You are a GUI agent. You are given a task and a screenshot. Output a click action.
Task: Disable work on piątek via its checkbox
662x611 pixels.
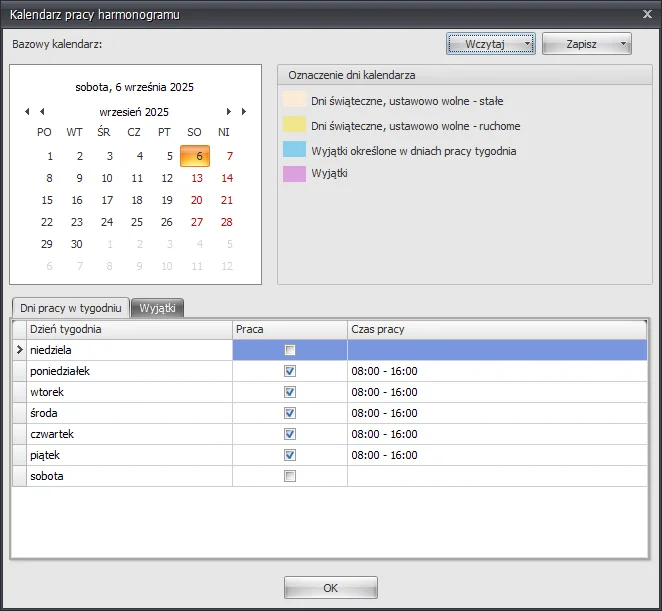[x=290, y=455]
